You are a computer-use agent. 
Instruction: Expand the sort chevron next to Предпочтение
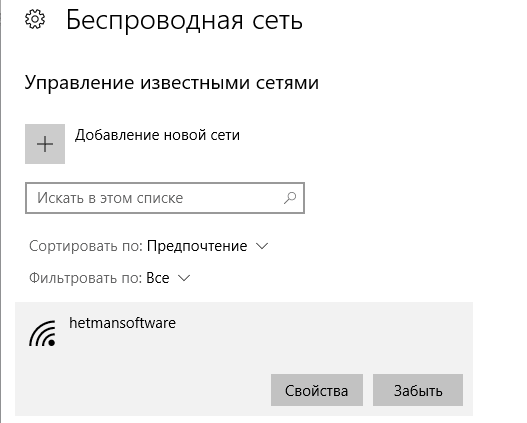[262, 246]
